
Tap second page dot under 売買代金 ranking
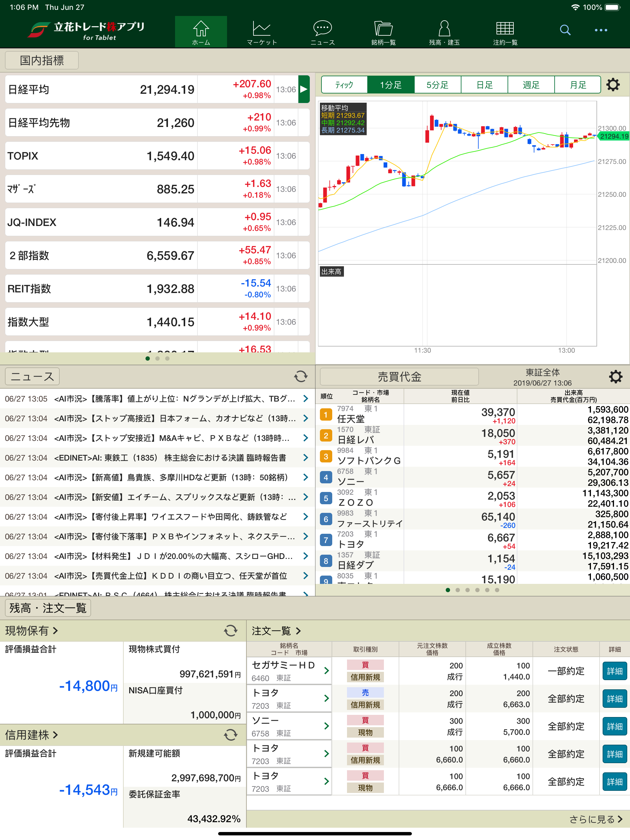click(457, 590)
